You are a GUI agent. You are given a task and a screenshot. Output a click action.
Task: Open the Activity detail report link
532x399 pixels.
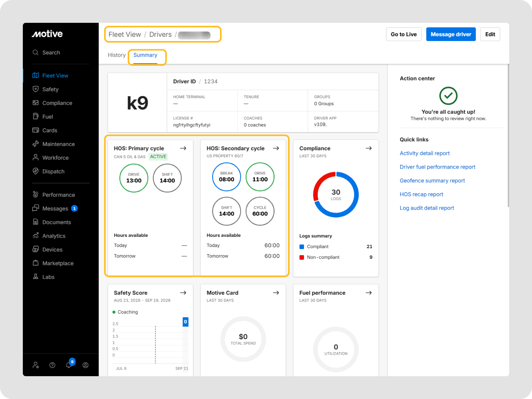pos(425,153)
